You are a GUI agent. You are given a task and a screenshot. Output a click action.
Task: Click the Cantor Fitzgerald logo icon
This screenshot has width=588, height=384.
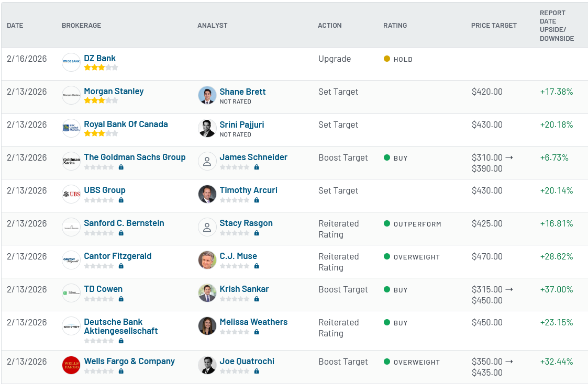[x=71, y=260]
